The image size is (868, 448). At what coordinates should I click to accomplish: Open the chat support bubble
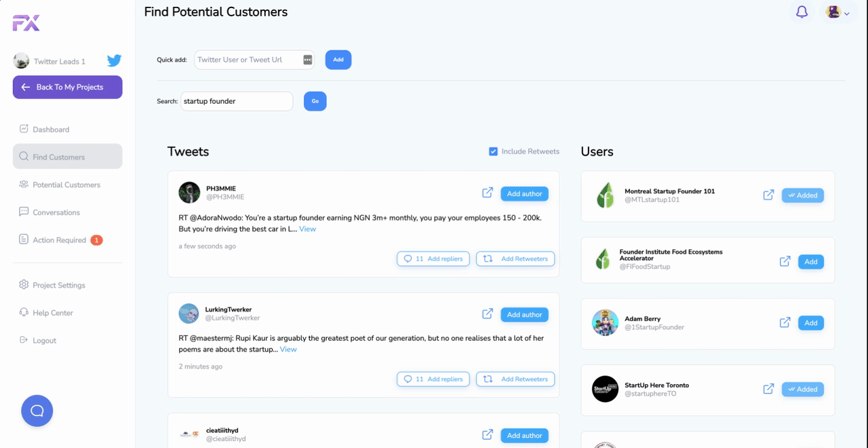point(37,411)
